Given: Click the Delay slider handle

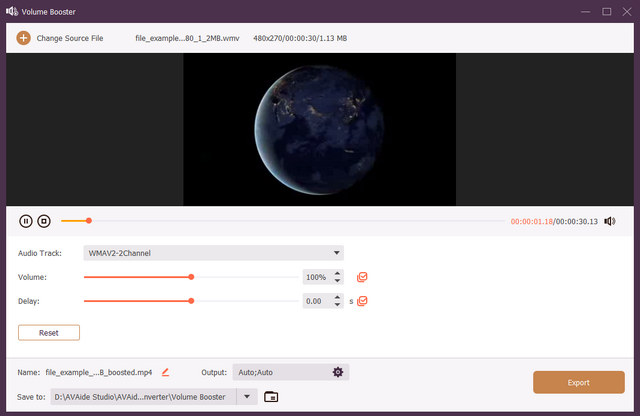Looking at the screenshot, I should click(191, 300).
